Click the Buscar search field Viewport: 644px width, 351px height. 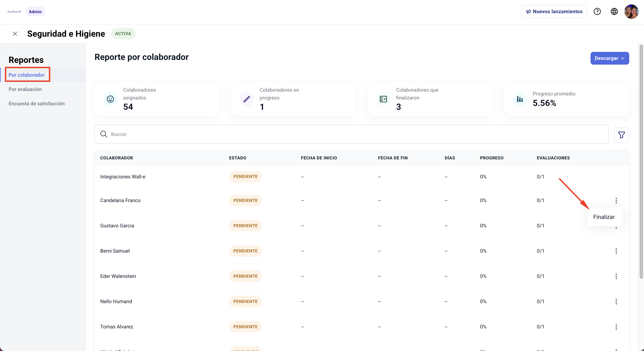tap(351, 134)
